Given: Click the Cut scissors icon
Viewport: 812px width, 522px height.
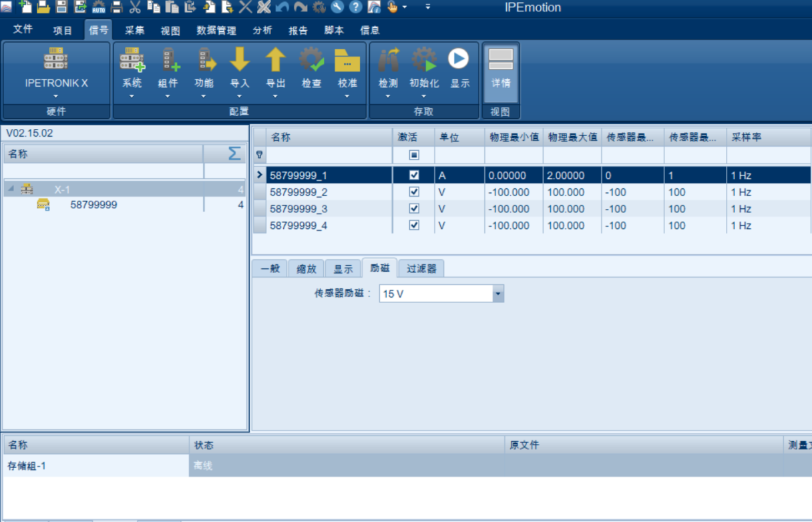Looking at the screenshot, I should pyautogui.click(x=135, y=7).
